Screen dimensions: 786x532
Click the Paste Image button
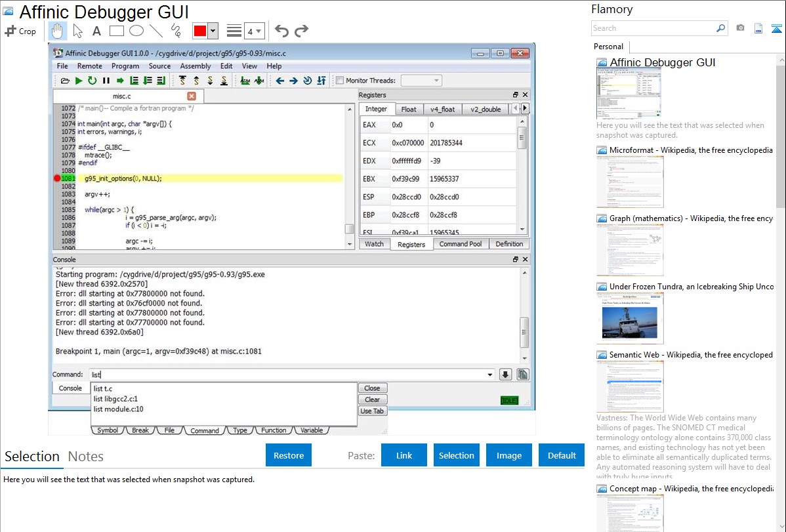pos(508,455)
